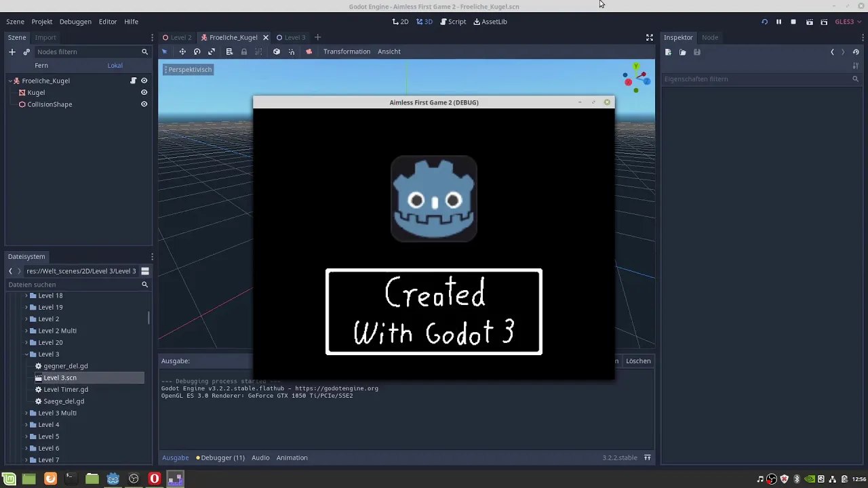Choose the Move mode tool

182,52
